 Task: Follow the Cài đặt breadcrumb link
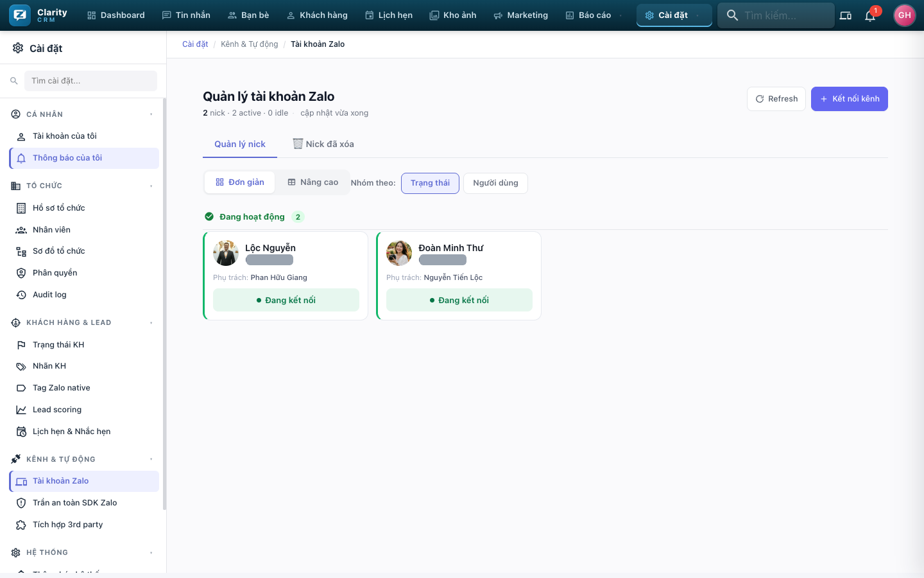[195, 44]
